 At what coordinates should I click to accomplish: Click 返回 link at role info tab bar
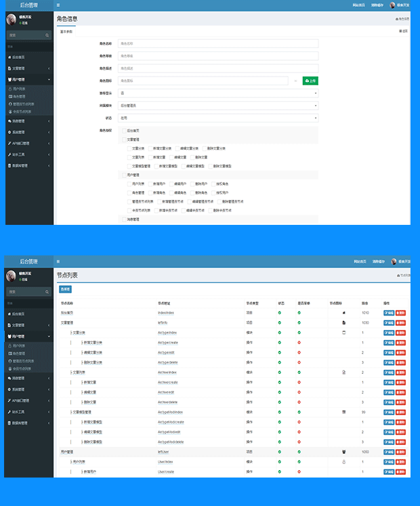click(403, 31)
